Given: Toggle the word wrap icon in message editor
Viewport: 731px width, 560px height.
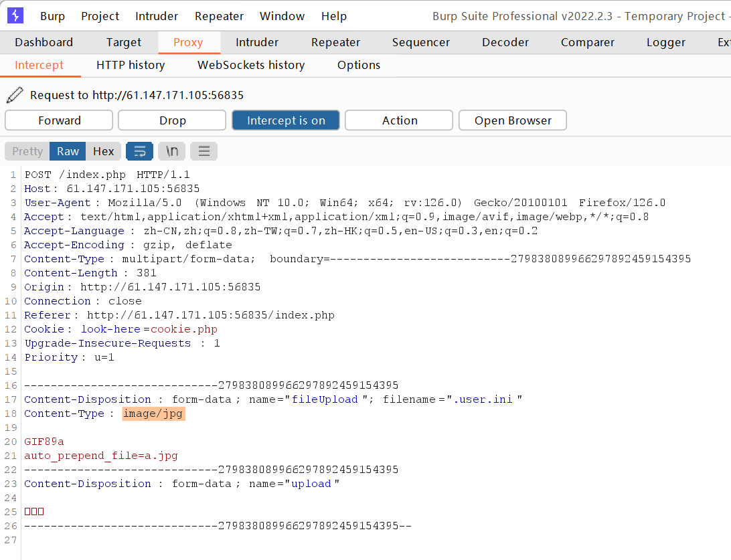Looking at the screenshot, I should [139, 151].
